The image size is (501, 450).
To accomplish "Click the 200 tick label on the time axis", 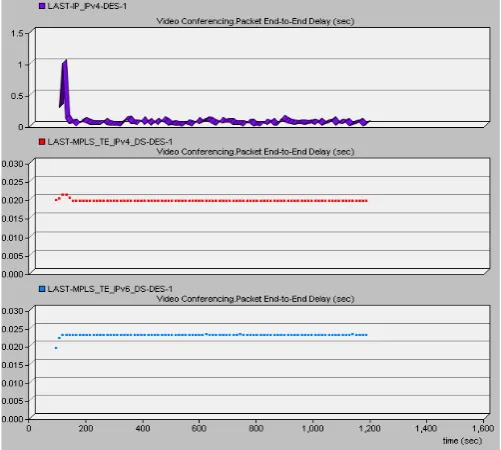I will tap(86, 428).
